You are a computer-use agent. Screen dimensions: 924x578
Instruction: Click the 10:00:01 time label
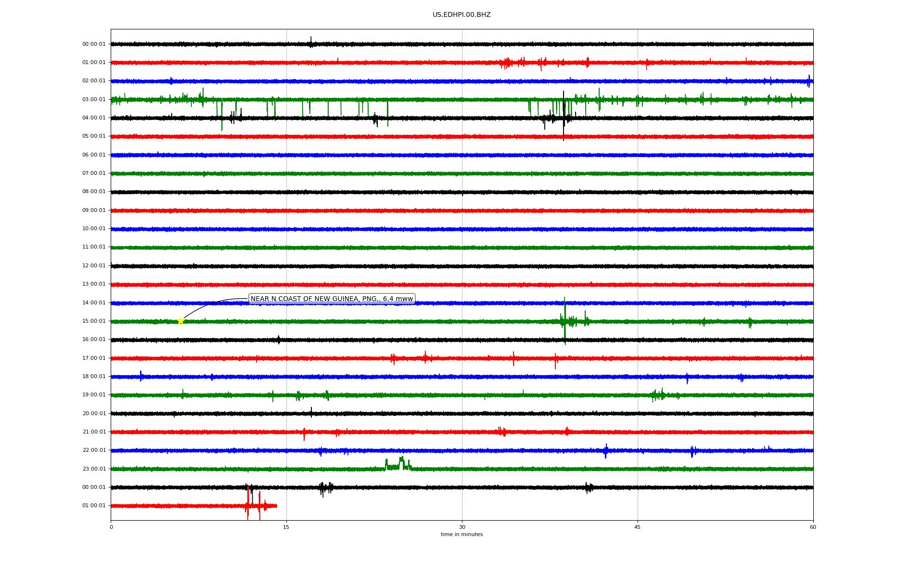tap(94, 228)
